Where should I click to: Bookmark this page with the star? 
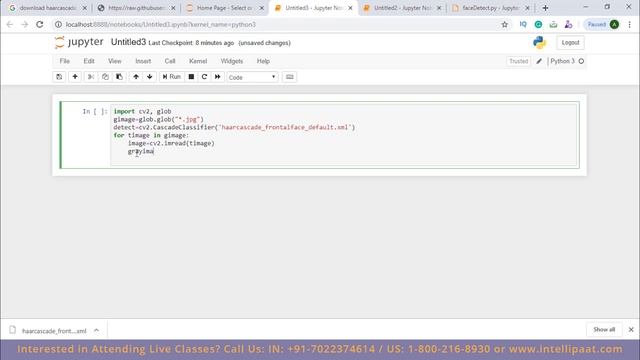click(x=505, y=24)
